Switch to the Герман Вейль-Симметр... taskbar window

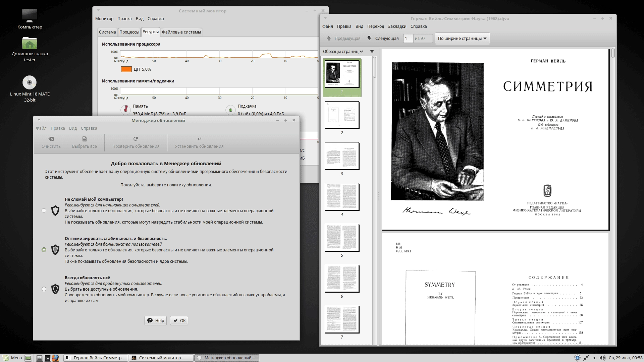[96, 358]
